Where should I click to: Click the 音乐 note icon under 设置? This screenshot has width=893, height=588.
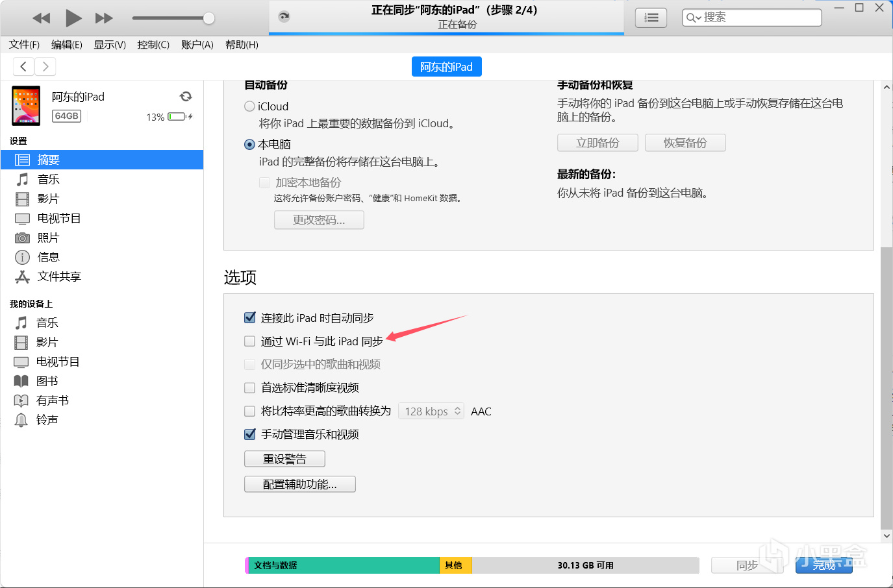coord(23,179)
